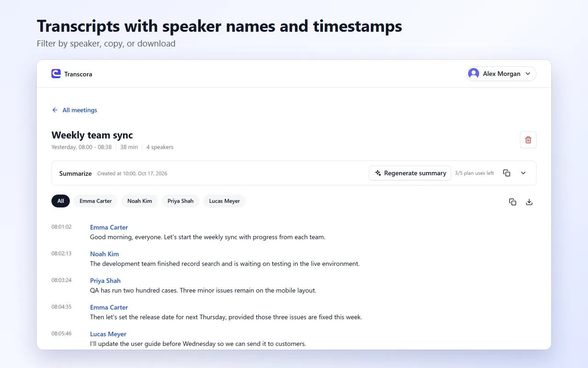Image resolution: width=588 pixels, height=368 pixels.
Task: Click the Regenerate summary button
Action: click(x=410, y=173)
